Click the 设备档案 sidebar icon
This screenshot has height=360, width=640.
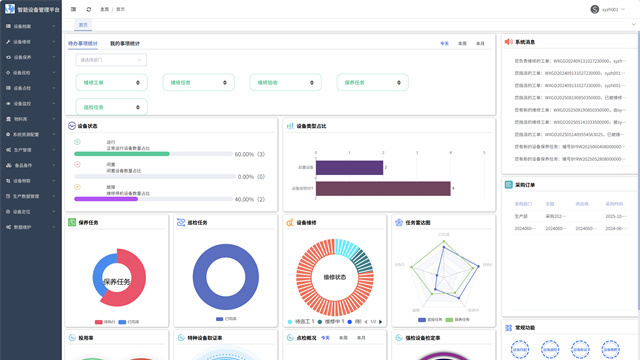click(8, 26)
